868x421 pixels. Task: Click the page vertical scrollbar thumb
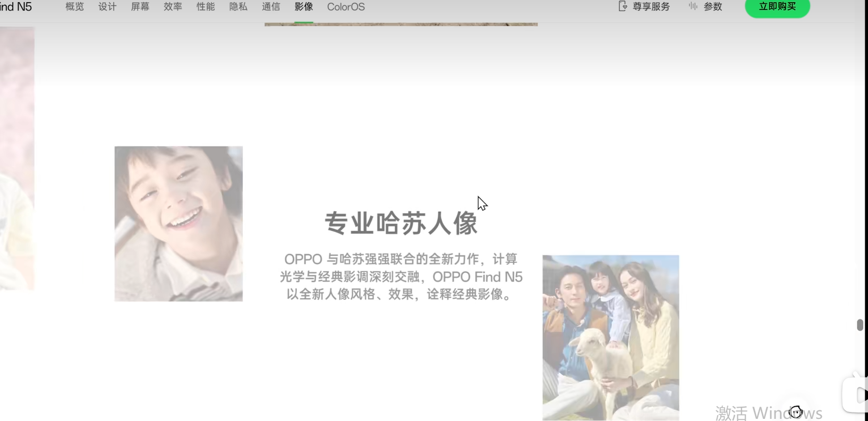click(860, 325)
